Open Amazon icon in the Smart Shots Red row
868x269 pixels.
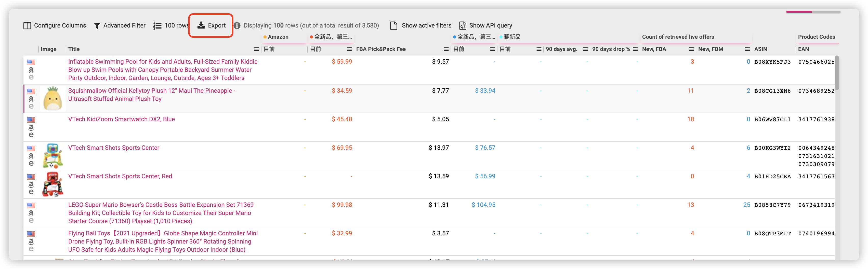click(x=31, y=184)
